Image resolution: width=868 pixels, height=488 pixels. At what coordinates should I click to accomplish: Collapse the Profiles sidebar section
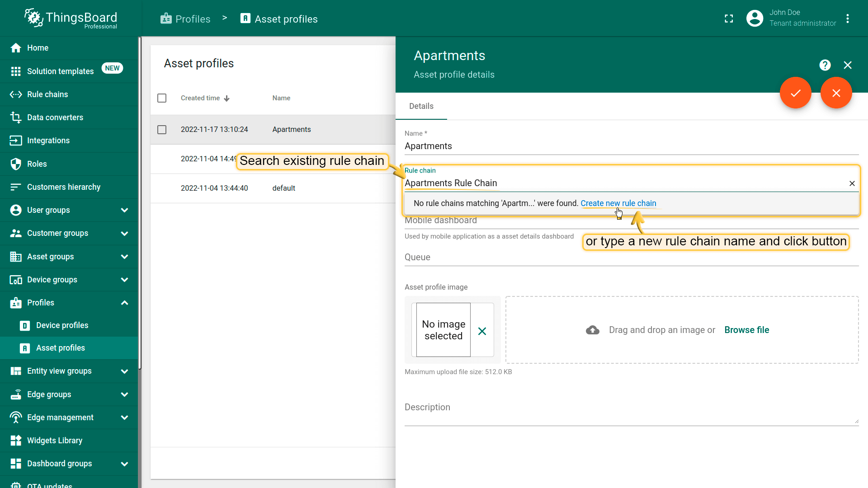(124, 303)
